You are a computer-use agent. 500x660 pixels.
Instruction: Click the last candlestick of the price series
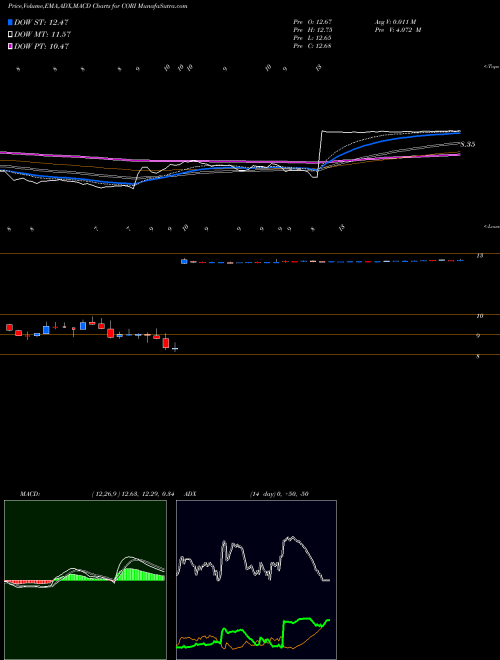pyautogui.click(x=460, y=261)
